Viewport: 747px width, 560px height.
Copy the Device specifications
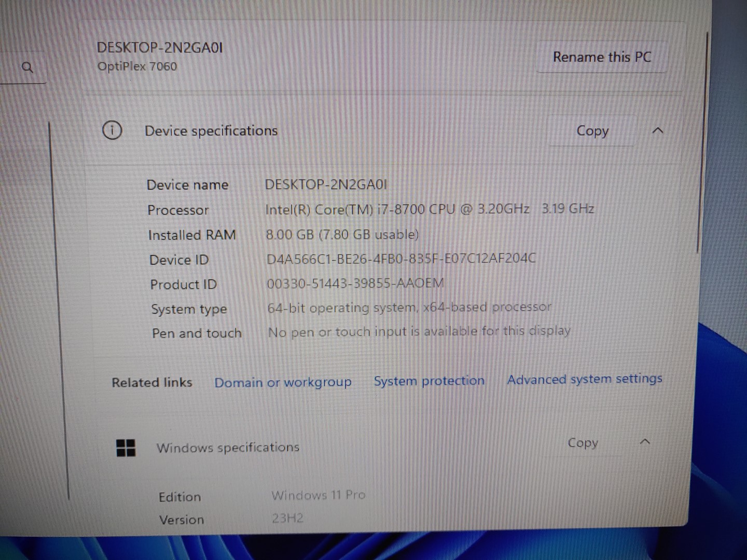point(592,131)
